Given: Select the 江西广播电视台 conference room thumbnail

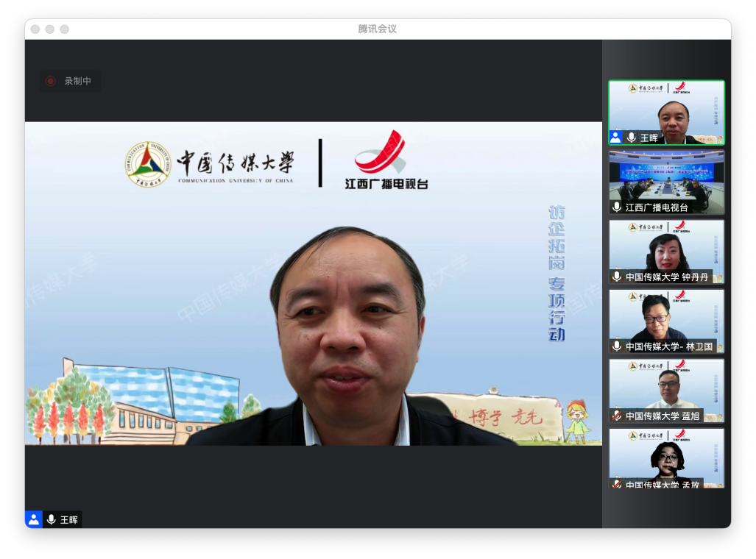Looking at the screenshot, I should coord(666,177).
